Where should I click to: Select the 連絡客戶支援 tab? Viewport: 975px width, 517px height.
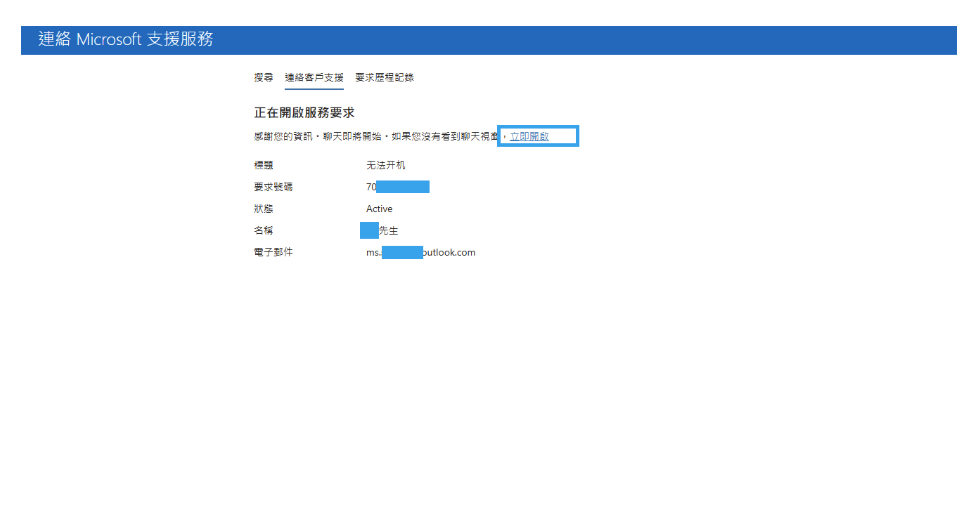pos(314,78)
